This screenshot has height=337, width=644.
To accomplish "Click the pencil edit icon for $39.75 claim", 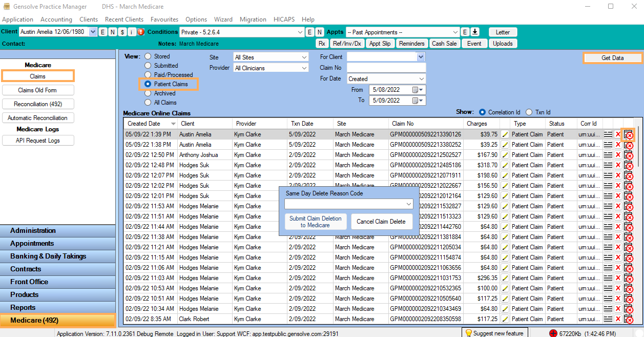I will 505,134.
